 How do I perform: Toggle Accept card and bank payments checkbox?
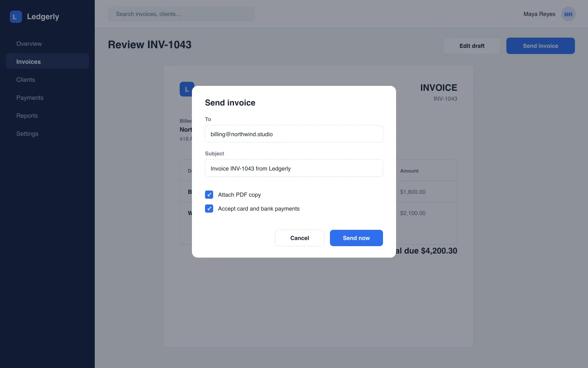209,209
